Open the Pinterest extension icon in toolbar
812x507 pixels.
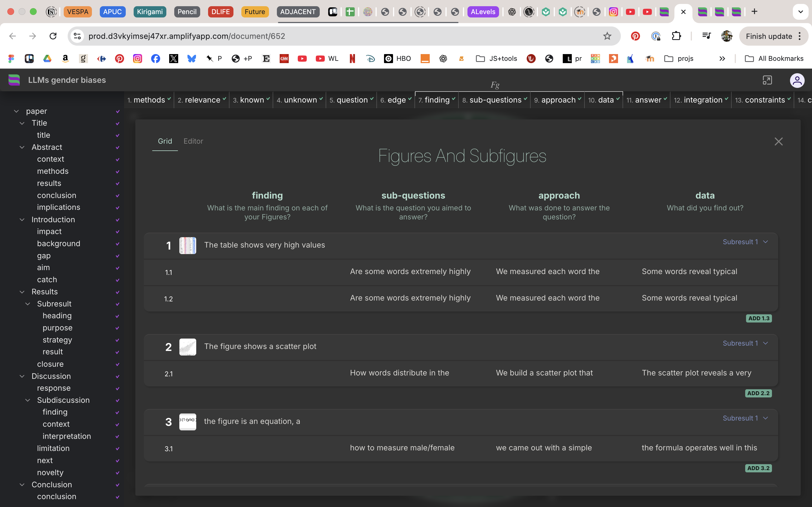coord(635,36)
